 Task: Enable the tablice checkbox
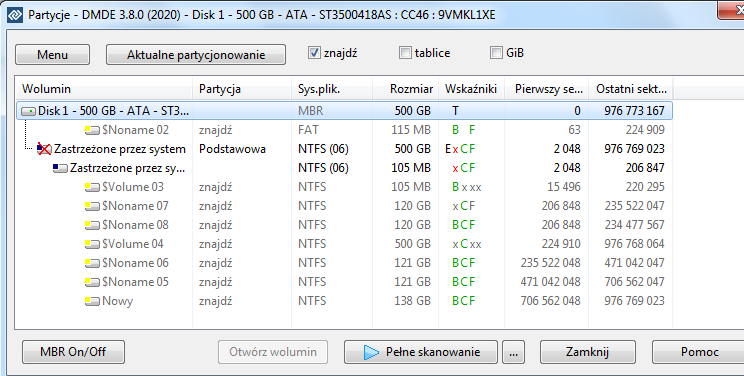click(405, 53)
